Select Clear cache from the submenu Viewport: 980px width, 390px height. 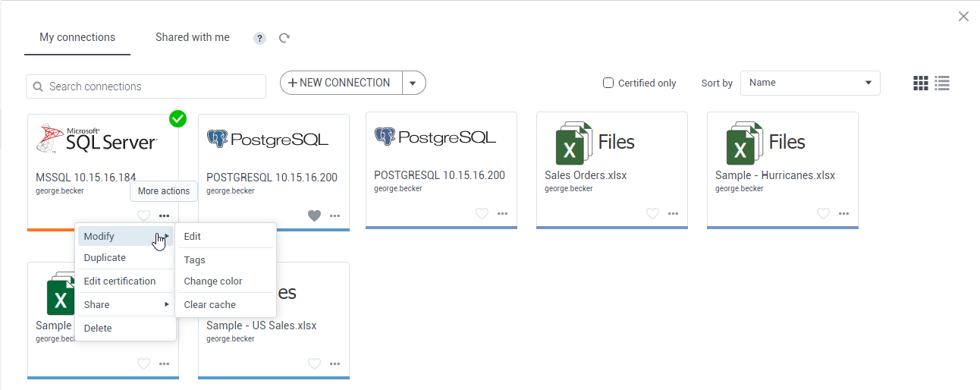tap(210, 304)
